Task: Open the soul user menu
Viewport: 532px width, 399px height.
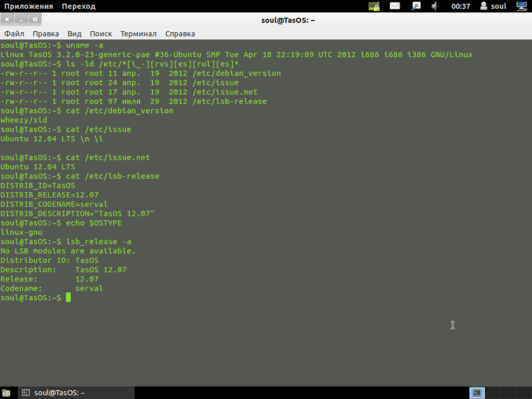Action: pos(494,6)
